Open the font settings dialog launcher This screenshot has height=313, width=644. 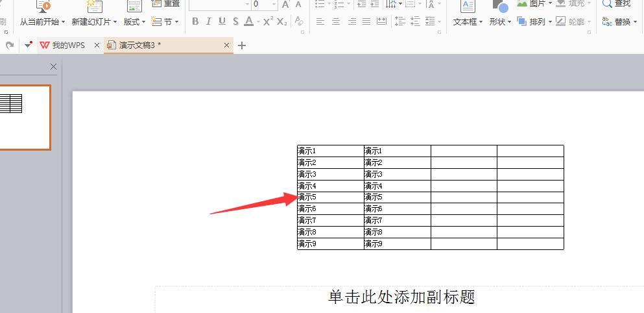point(303,32)
